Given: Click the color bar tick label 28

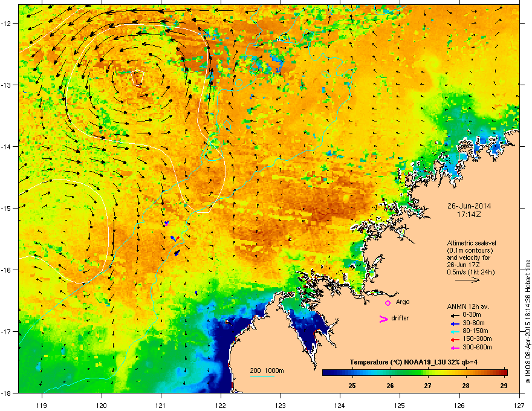Looking at the screenshot, I should coord(466,386).
